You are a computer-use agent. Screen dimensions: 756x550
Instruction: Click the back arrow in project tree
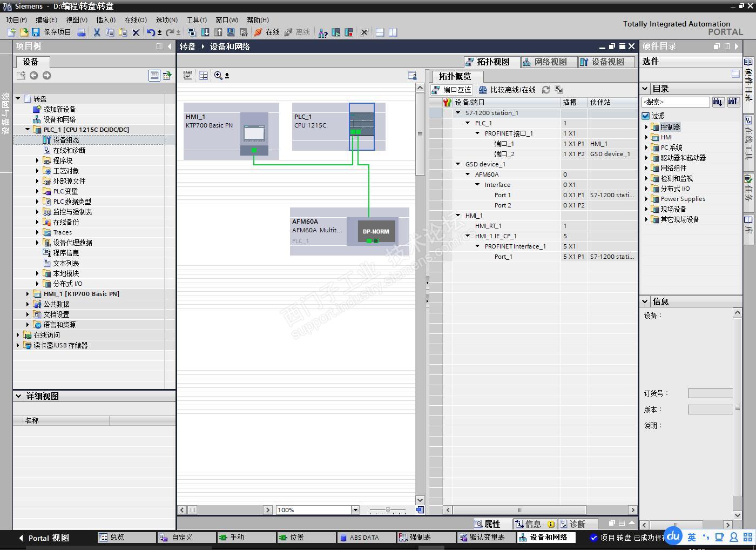pyautogui.click(x=33, y=76)
